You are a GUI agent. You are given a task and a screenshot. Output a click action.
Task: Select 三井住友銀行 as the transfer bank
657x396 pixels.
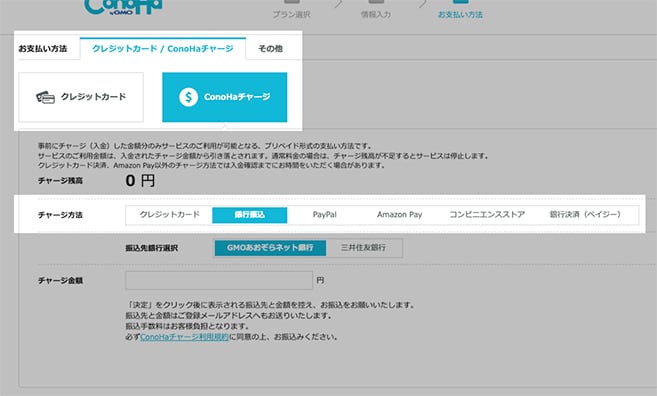363,248
